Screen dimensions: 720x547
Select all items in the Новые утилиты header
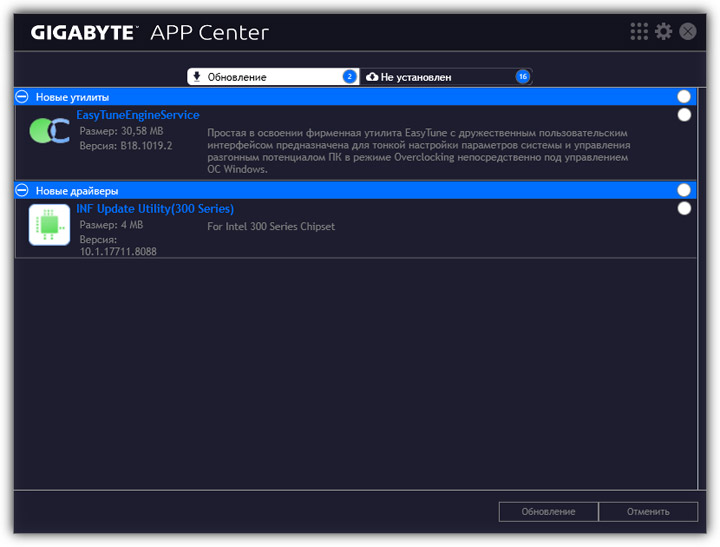[x=684, y=96]
